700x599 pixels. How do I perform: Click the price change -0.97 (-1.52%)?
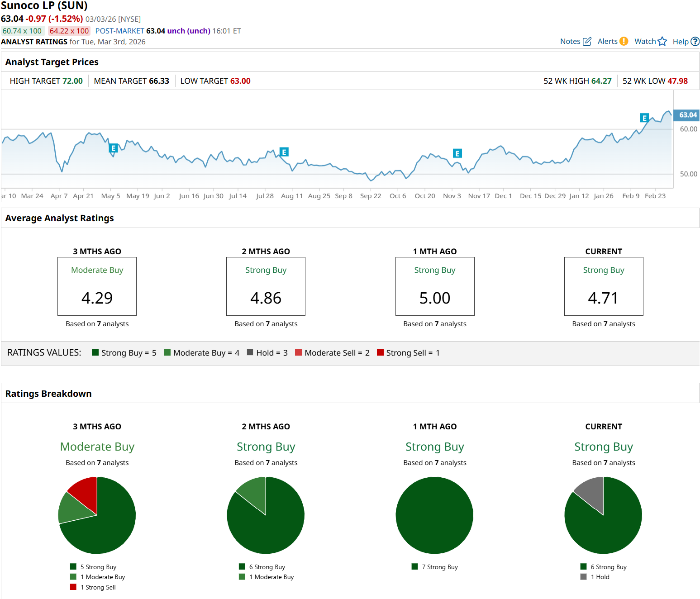click(54, 19)
